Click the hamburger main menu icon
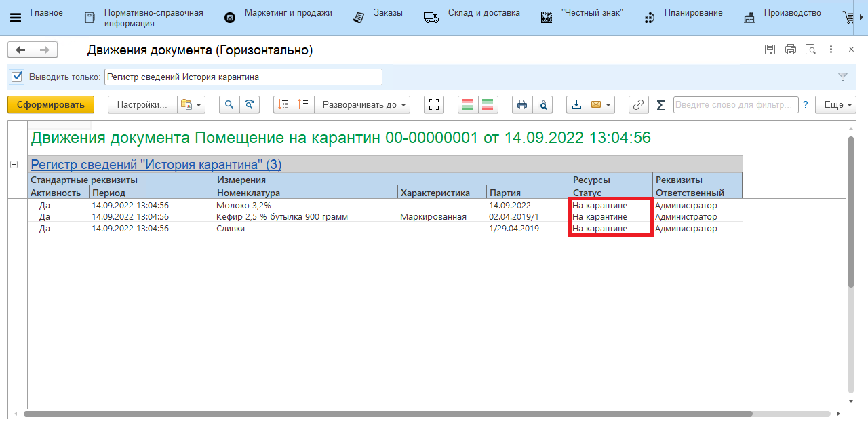Image resolution: width=868 pixels, height=426 pixels. 15,18
